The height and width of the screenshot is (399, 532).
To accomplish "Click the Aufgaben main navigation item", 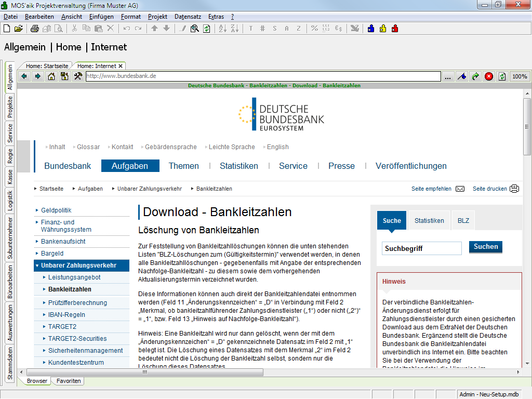I will pos(130,166).
